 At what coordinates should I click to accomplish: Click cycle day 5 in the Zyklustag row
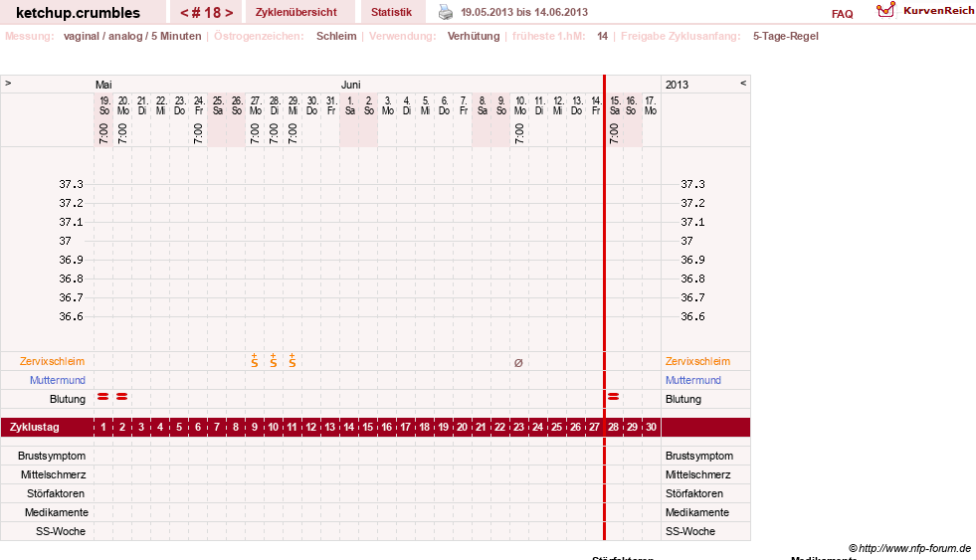click(x=179, y=427)
